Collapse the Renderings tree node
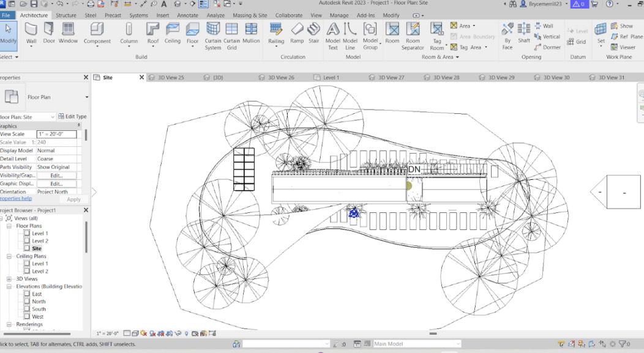The width and height of the screenshot is (644, 353). click(9, 324)
